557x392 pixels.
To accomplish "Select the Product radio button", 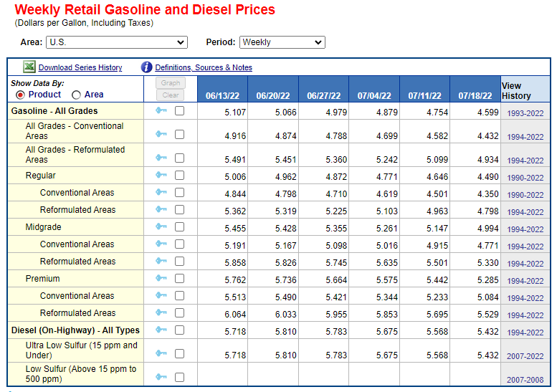I will click(20, 95).
